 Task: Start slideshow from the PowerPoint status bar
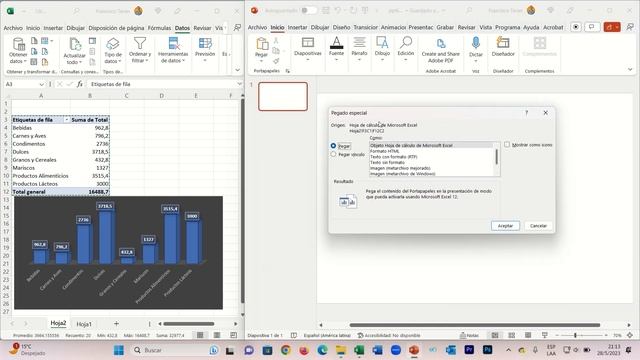point(544,335)
